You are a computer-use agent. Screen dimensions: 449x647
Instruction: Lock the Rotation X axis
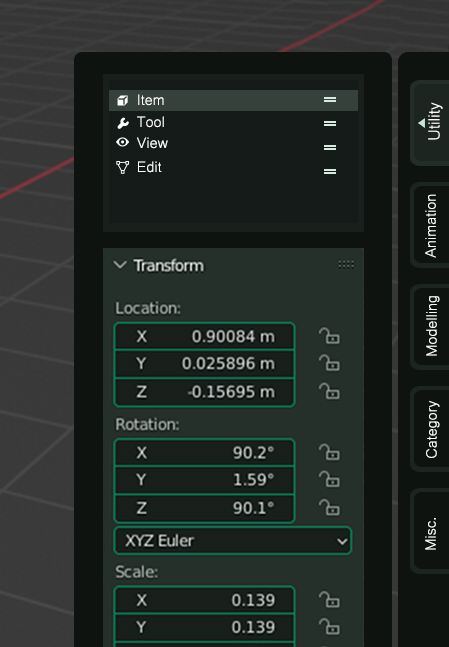tap(329, 453)
